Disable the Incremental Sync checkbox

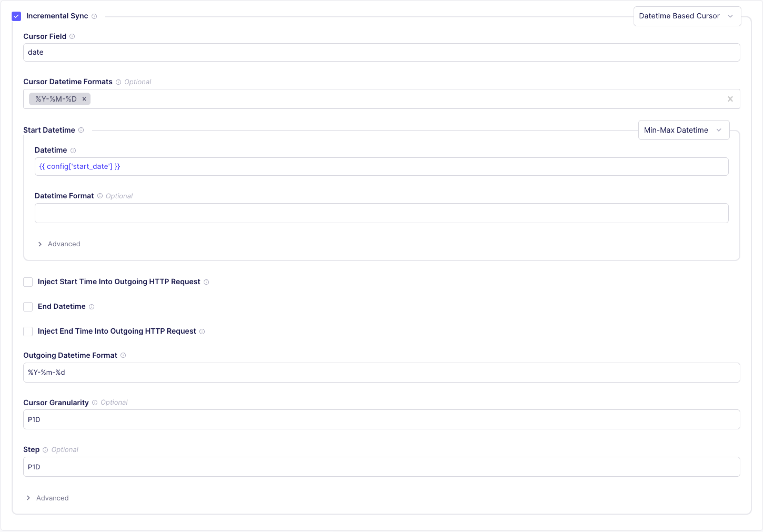[16, 16]
